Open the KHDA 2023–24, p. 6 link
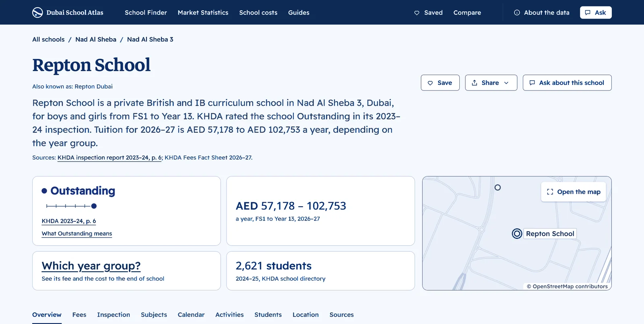This screenshot has height=324, width=644. (69, 221)
